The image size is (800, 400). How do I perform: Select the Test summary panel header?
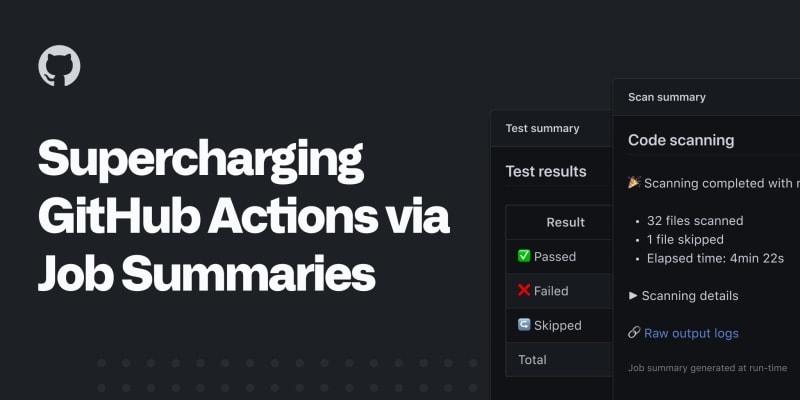[x=542, y=128]
